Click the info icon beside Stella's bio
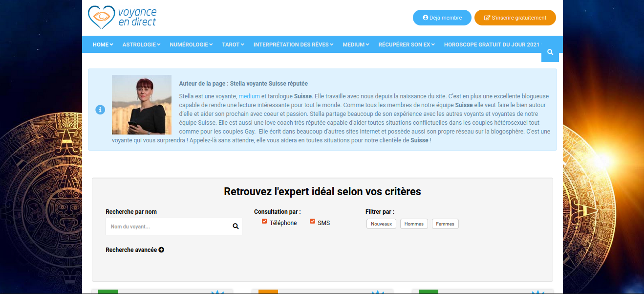 tap(100, 110)
